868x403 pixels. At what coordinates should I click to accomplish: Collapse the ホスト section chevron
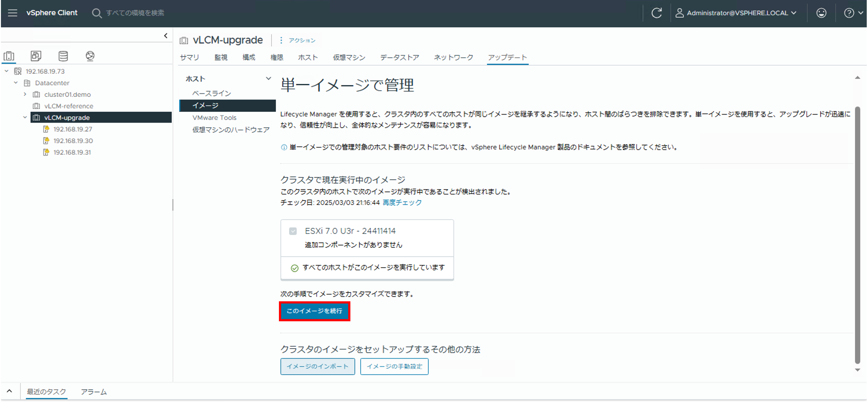(x=268, y=79)
